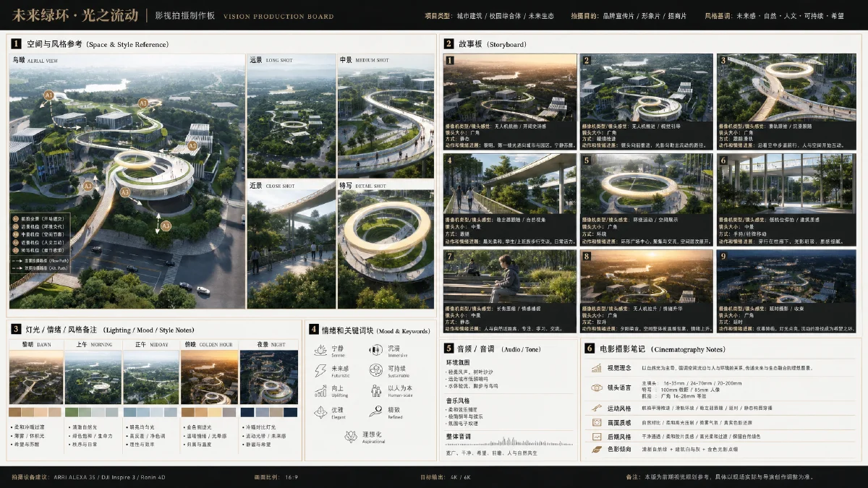Click the bar chart icon beside 视觉理念
Viewport: 868px width, 488px height.
pos(597,368)
